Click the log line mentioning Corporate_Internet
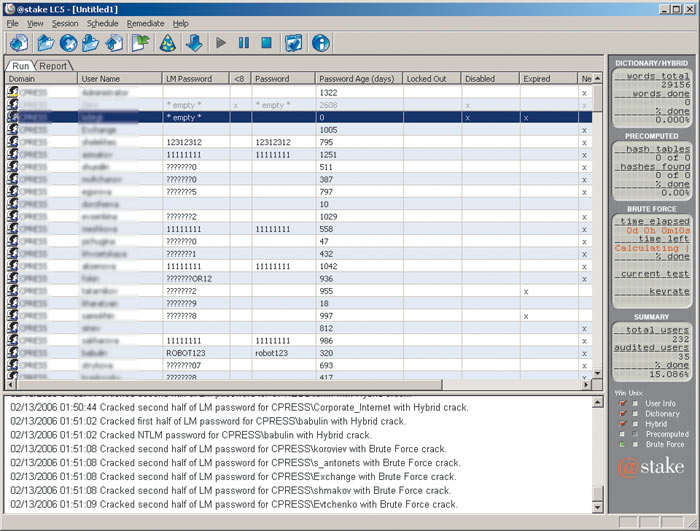The width and height of the screenshot is (700, 531). (239, 407)
